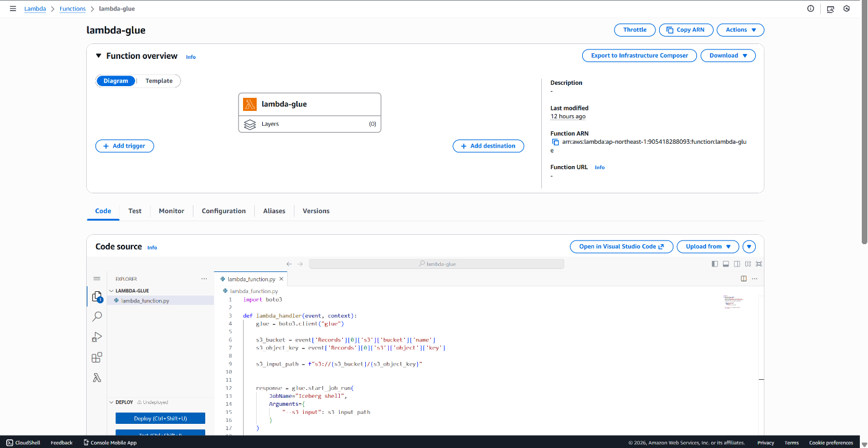
Task: Open the AWS console navigation hamburger menu
Action: 12,9
